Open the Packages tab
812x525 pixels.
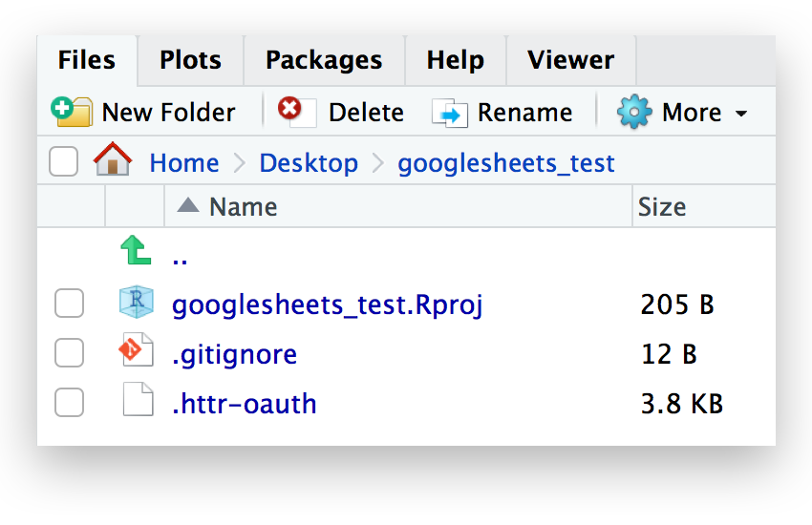tap(324, 60)
